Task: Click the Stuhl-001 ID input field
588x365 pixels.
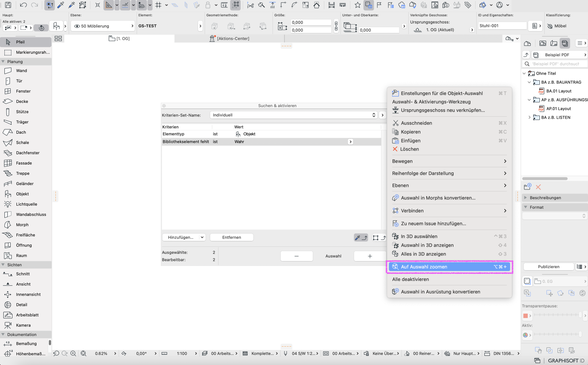Action: coord(502,26)
